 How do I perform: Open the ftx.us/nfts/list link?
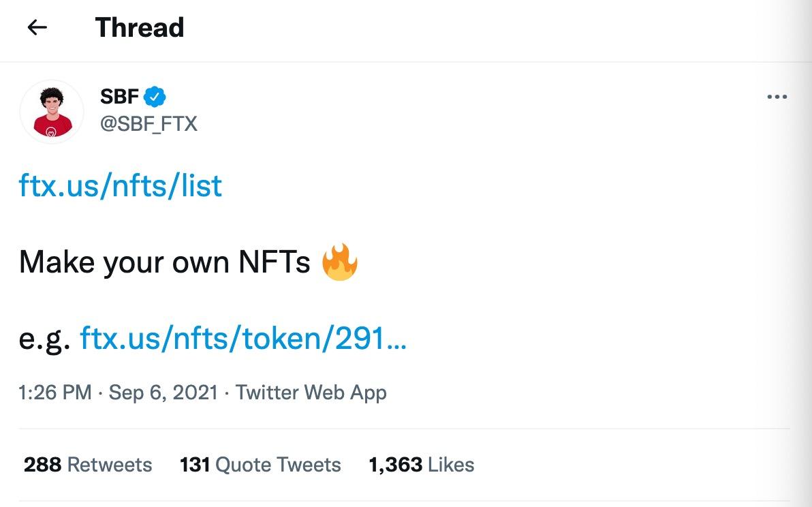pyautogui.click(x=120, y=185)
